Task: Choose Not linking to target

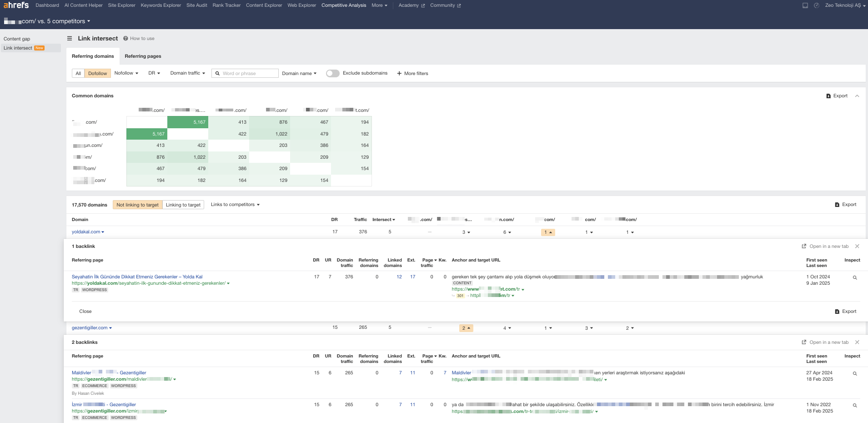Action: click(138, 205)
